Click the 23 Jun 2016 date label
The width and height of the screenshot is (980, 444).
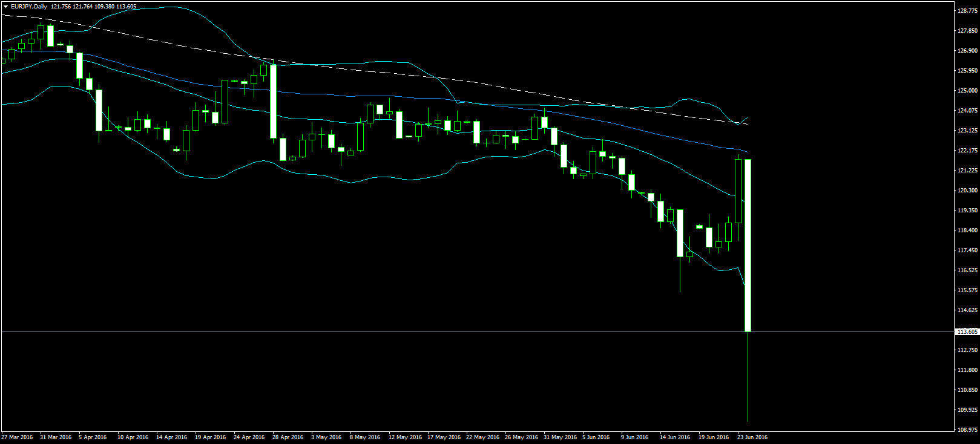(x=752, y=437)
